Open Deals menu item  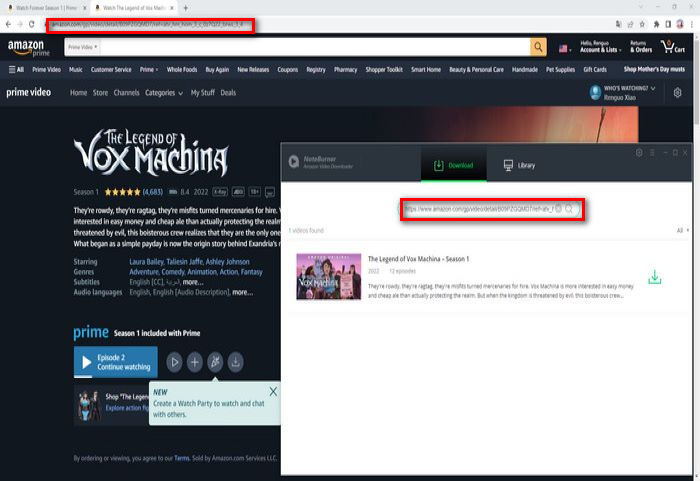[228, 93]
